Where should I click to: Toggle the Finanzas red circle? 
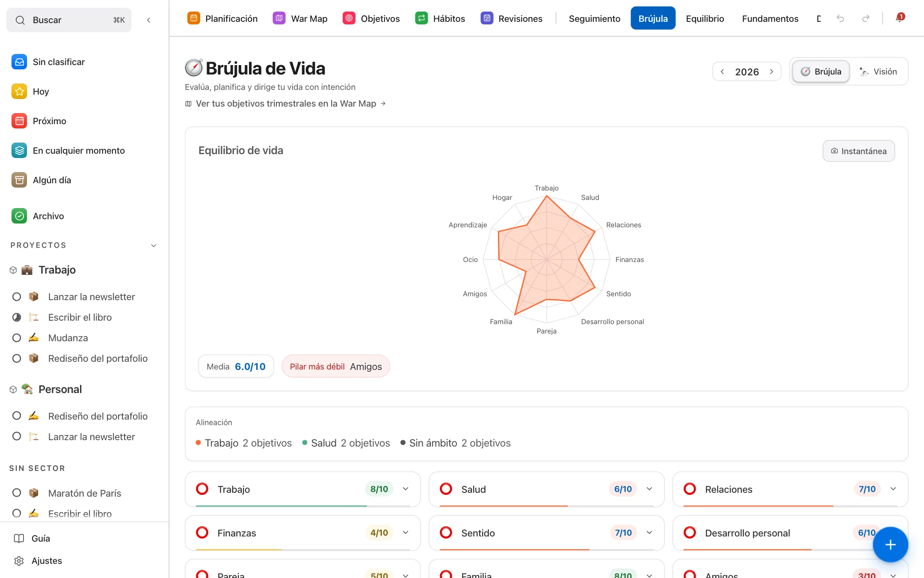pyautogui.click(x=202, y=533)
